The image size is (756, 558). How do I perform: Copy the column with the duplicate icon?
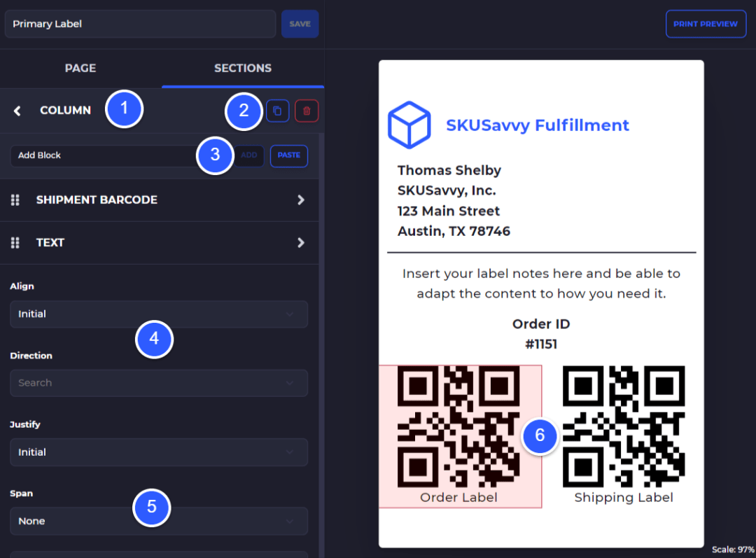[x=277, y=111]
